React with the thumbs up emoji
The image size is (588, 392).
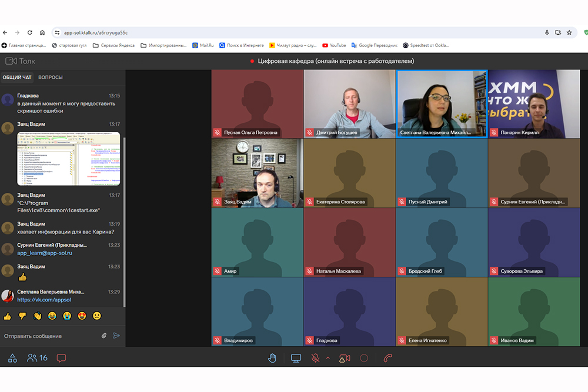8,316
